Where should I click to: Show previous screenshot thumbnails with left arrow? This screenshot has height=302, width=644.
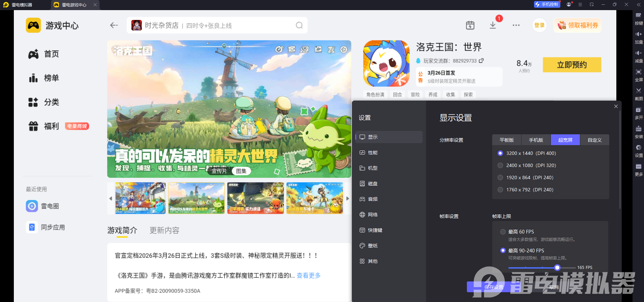click(111, 198)
